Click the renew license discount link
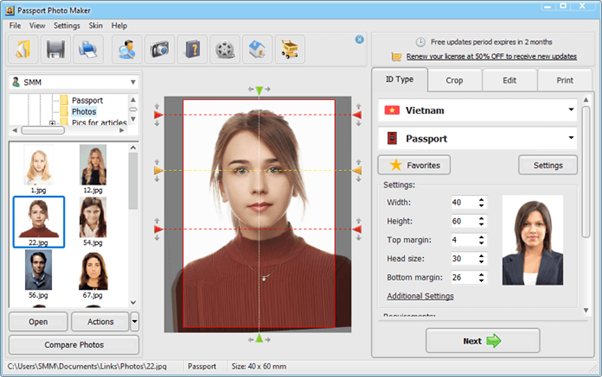The width and height of the screenshot is (602, 377). [491, 56]
